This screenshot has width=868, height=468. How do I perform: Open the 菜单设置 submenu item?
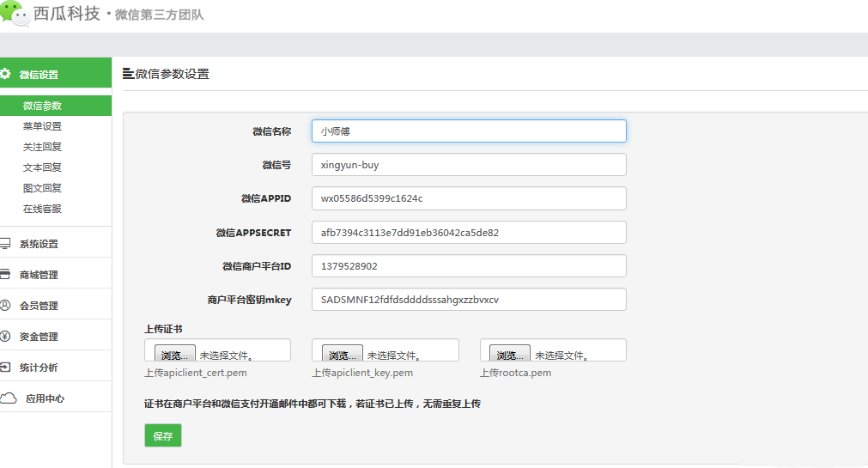pyautogui.click(x=42, y=126)
